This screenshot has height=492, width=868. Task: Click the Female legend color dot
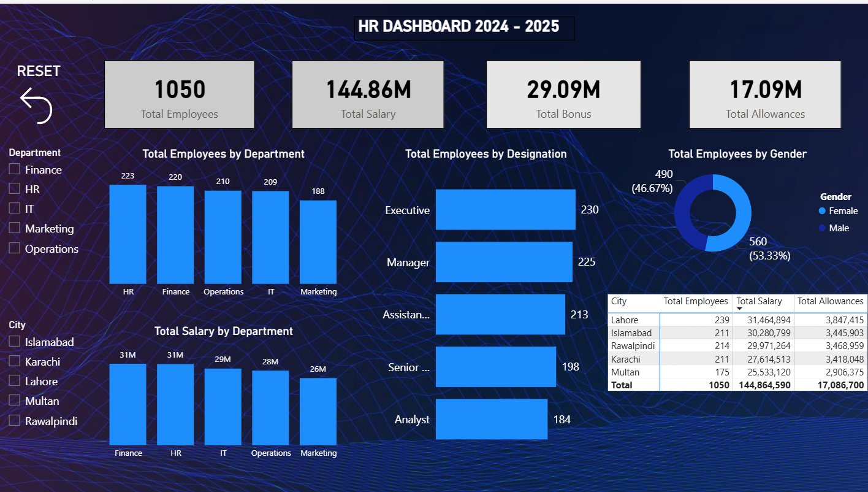[x=822, y=211]
